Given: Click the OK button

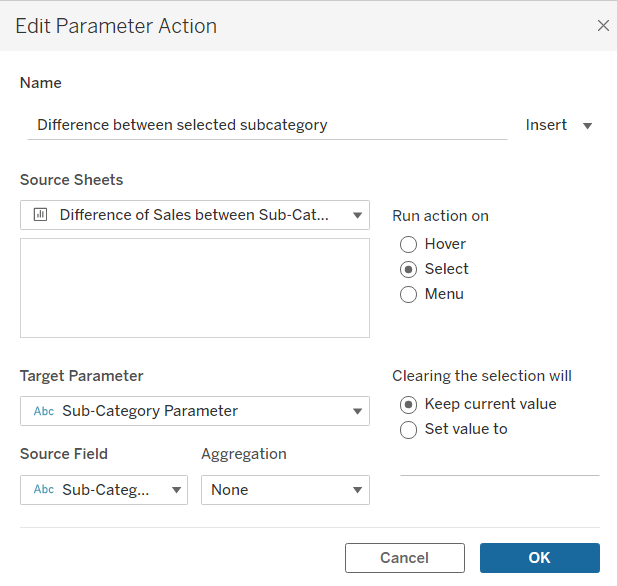Looking at the screenshot, I should pyautogui.click(x=539, y=558).
